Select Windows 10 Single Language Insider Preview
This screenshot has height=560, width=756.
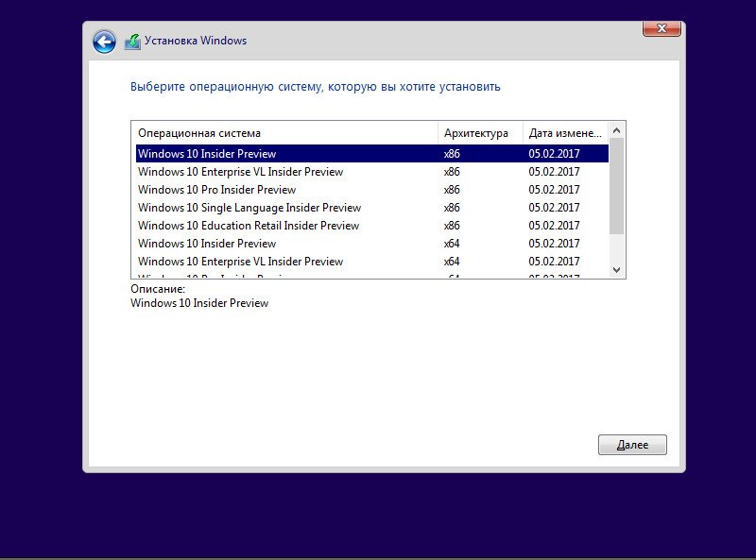pyautogui.click(x=372, y=207)
